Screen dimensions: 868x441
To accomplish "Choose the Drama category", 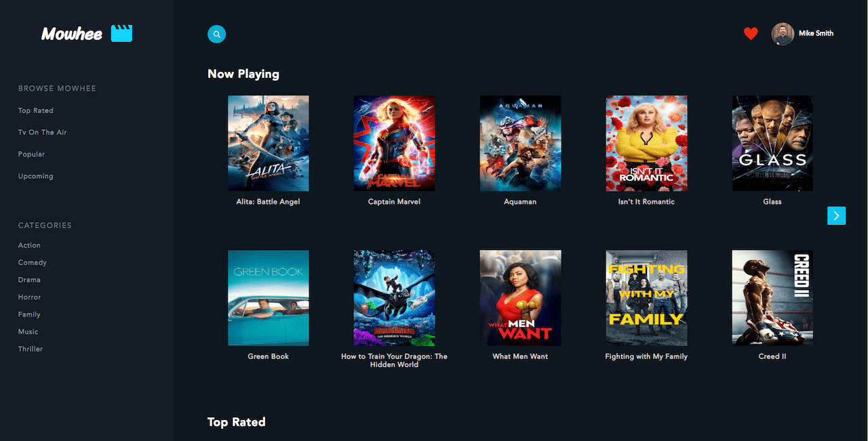I will point(29,280).
